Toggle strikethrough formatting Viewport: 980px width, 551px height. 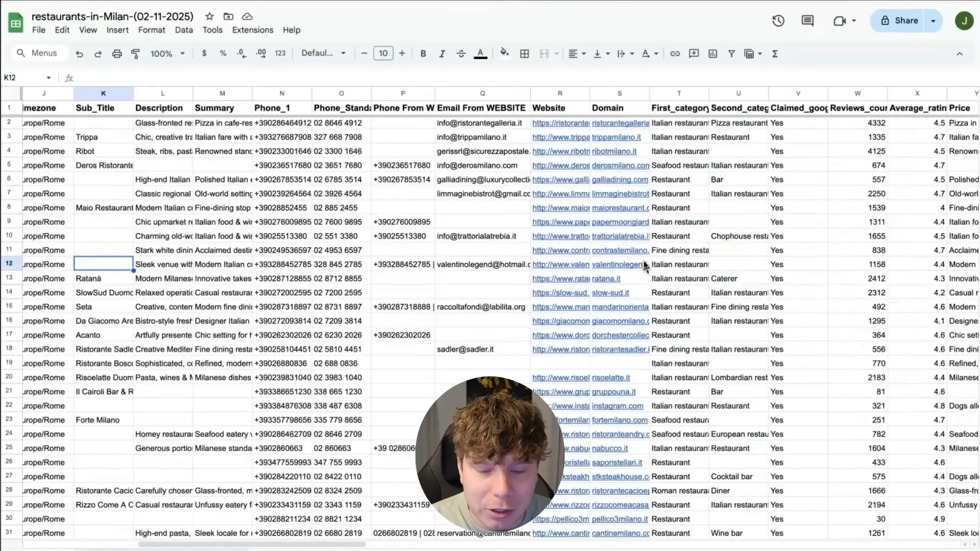(x=461, y=53)
